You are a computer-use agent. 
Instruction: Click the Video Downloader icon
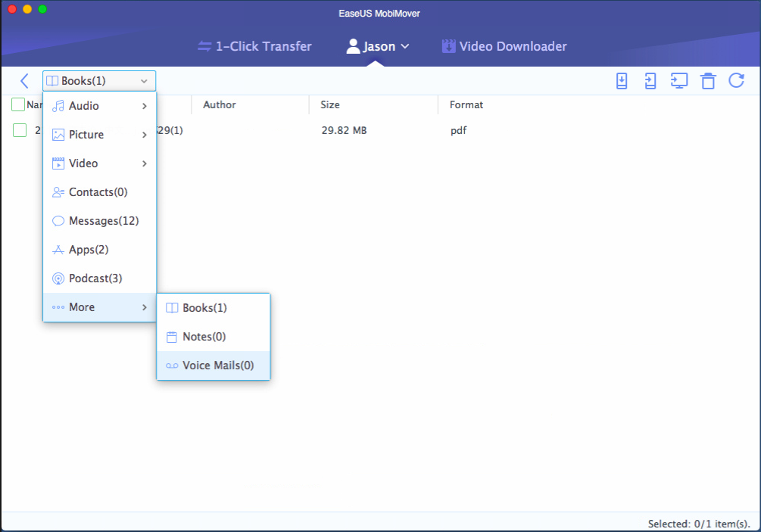click(448, 46)
